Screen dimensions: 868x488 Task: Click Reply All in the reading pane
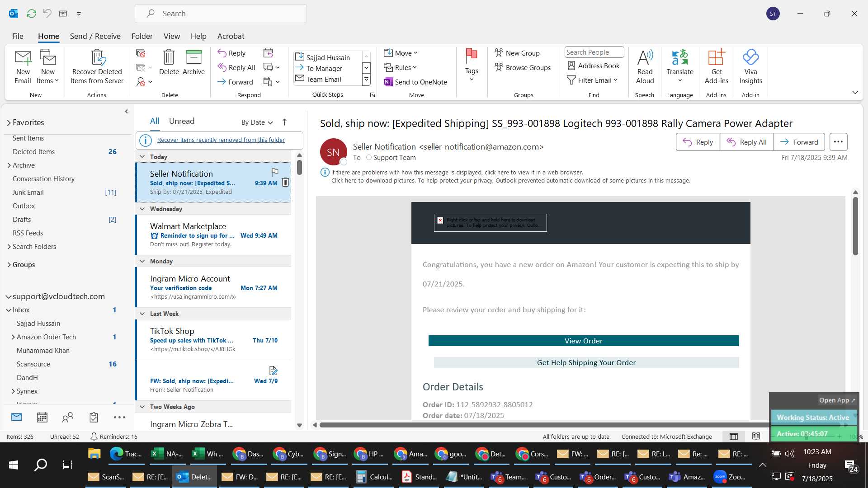tap(746, 142)
